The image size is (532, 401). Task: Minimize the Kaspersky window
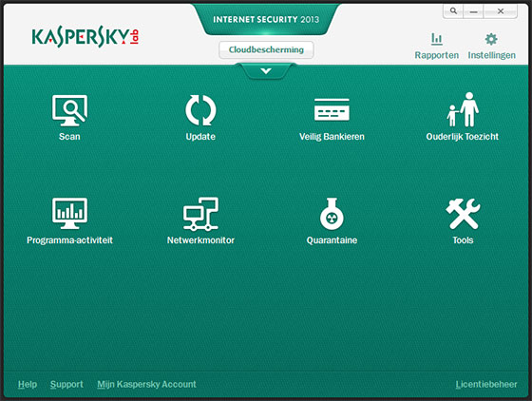pos(474,11)
